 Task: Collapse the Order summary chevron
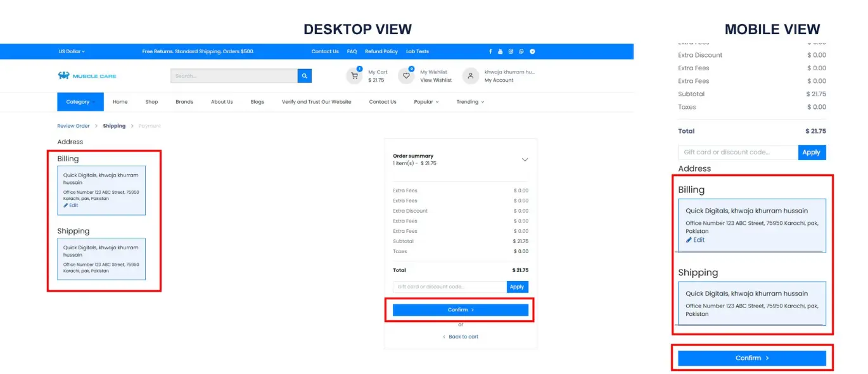coord(525,159)
